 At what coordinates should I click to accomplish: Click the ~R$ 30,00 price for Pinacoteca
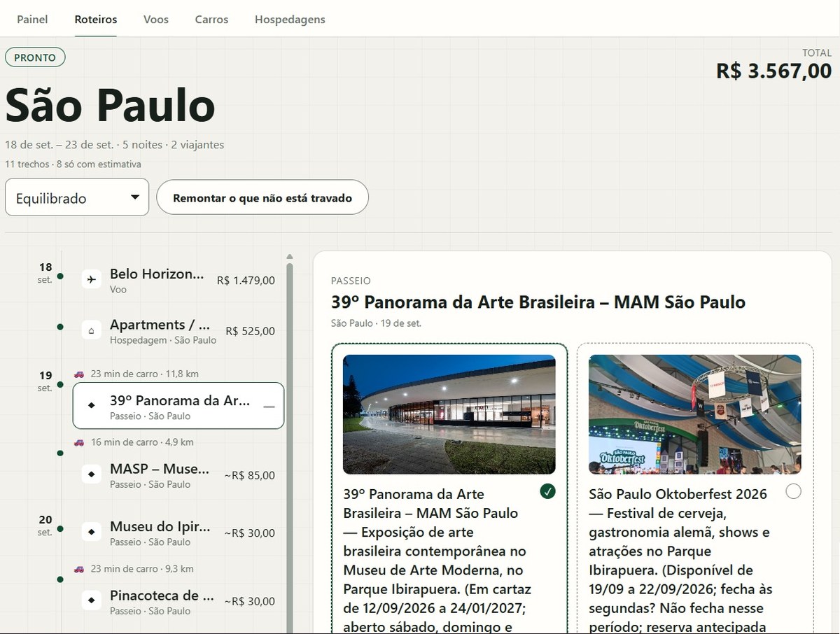pyautogui.click(x=249, y=601)
